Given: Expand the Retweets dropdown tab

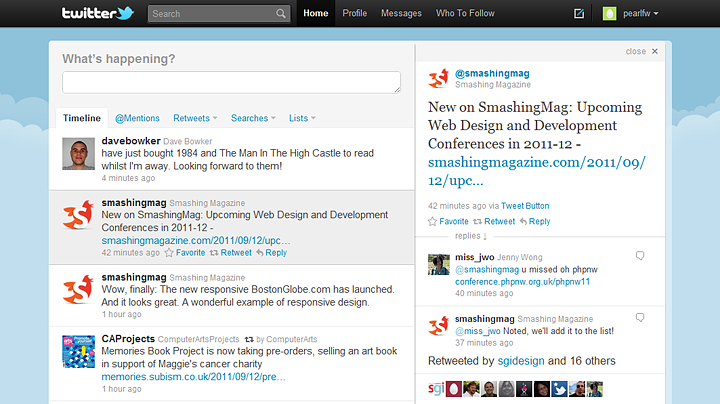Looking at the screenshot, I should [195, 118].
